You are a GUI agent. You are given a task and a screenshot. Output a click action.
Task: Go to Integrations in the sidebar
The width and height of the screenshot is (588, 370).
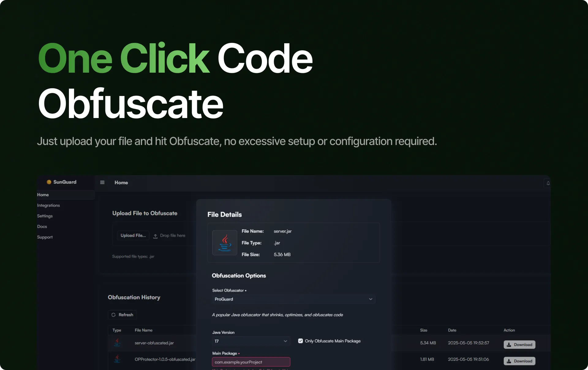coord(48,205)
